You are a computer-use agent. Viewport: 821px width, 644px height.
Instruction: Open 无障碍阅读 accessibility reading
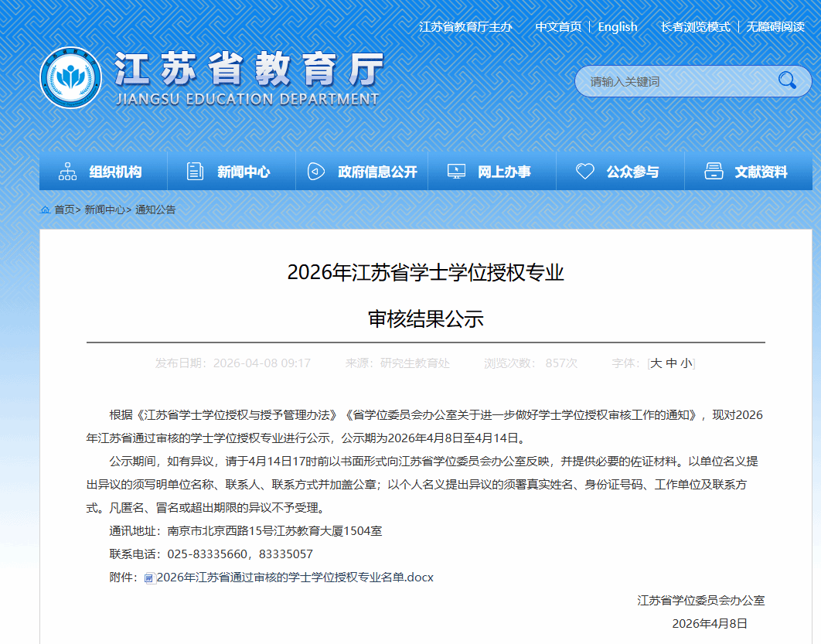point(775,27)
